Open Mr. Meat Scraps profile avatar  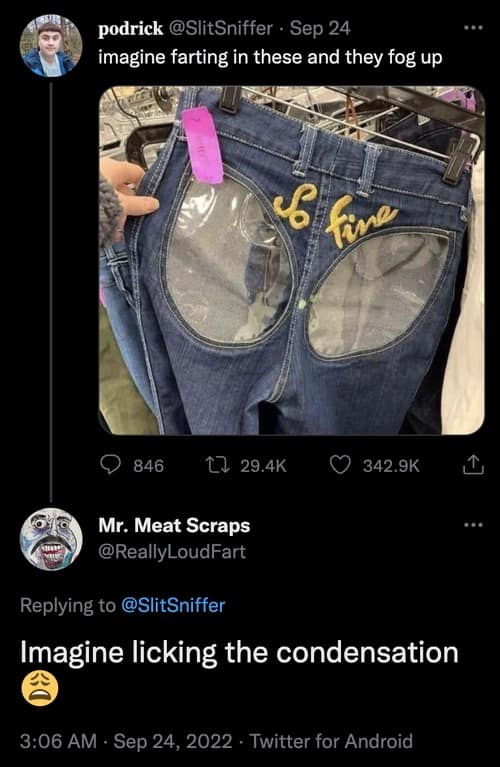51,539
